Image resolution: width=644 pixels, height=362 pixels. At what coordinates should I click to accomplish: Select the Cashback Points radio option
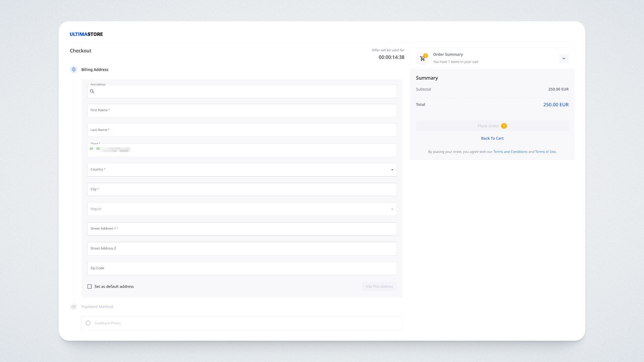[x=88, y=323]
